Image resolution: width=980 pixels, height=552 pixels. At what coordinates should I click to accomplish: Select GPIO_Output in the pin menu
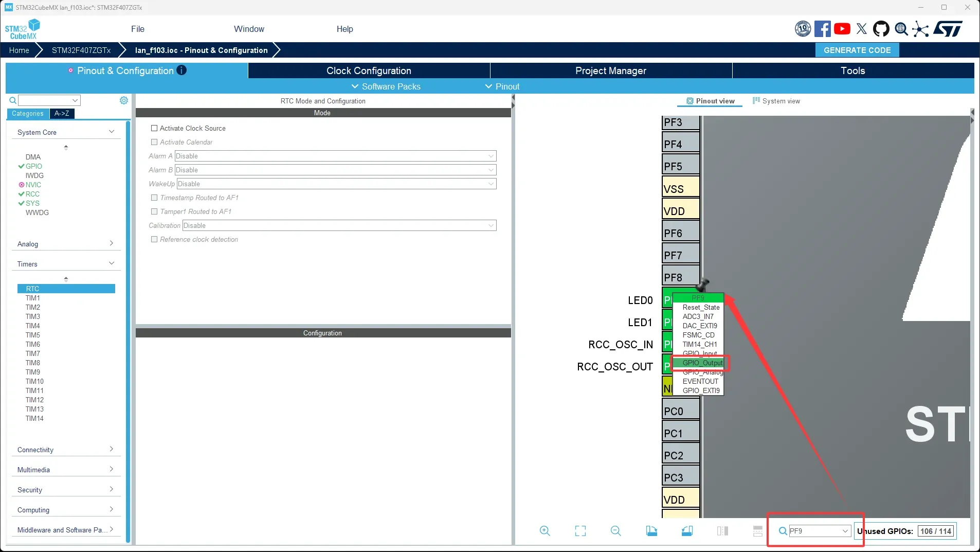click(702, 363)
